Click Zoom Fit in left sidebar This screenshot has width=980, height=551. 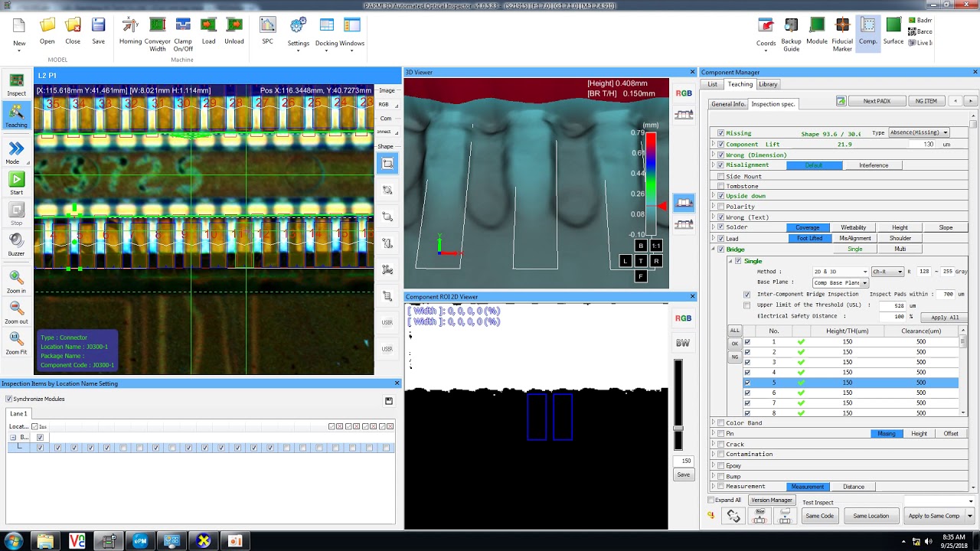tap(16, 342)
